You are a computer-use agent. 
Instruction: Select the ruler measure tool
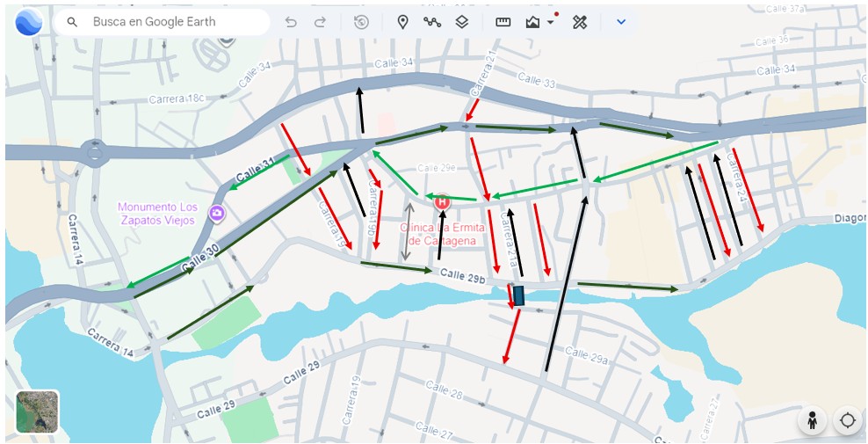(x=503, y=22)
